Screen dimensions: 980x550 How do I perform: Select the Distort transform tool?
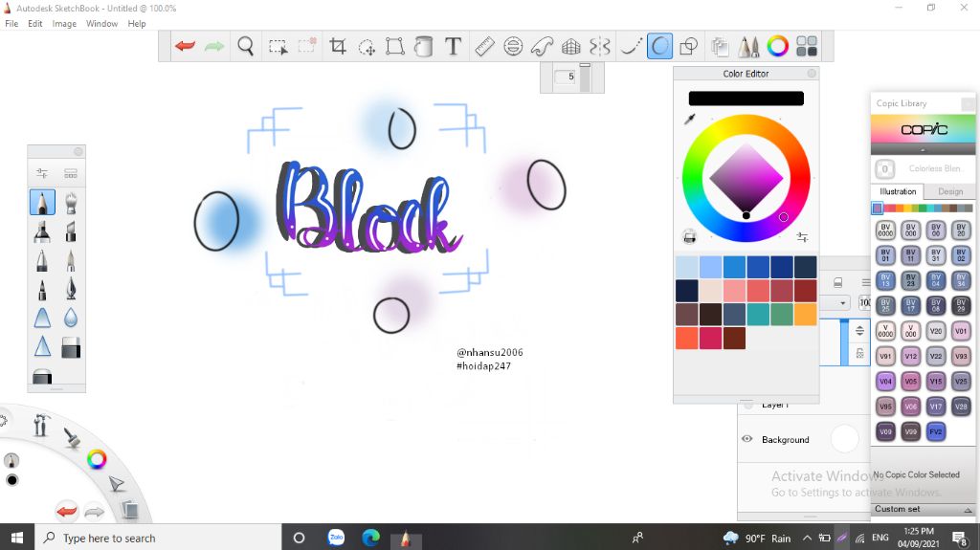(395, 46)
